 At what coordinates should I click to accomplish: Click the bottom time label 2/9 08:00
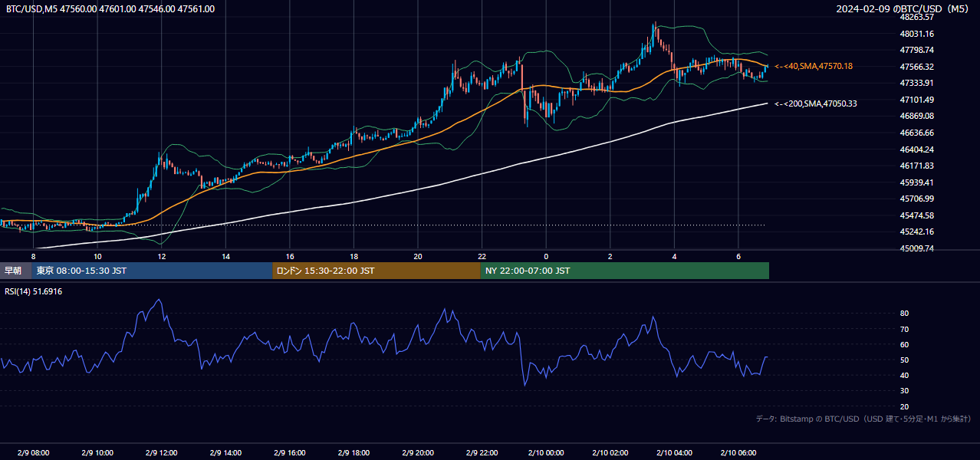[x=33, y=453]
